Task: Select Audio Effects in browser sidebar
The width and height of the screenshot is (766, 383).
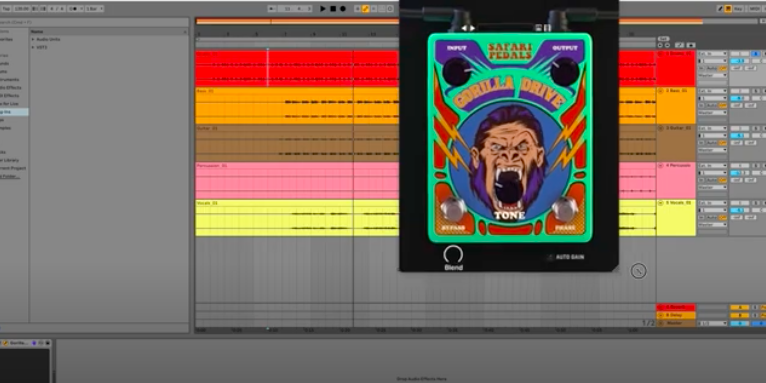Action: (x=10, y=87)
